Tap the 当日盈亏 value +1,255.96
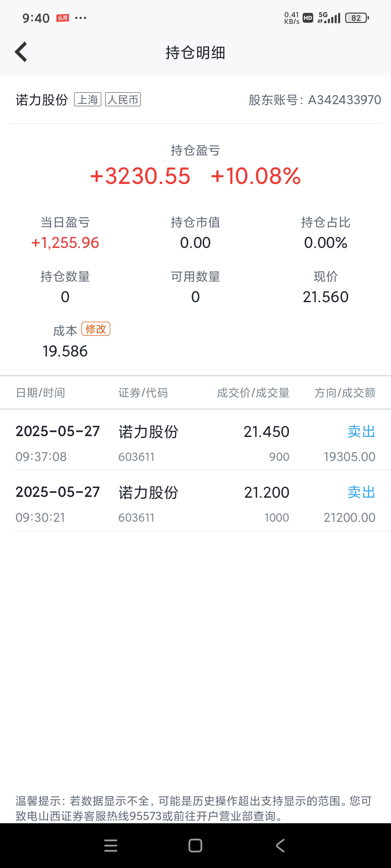Viewport: 391px width, 868px height. point(65,242)
